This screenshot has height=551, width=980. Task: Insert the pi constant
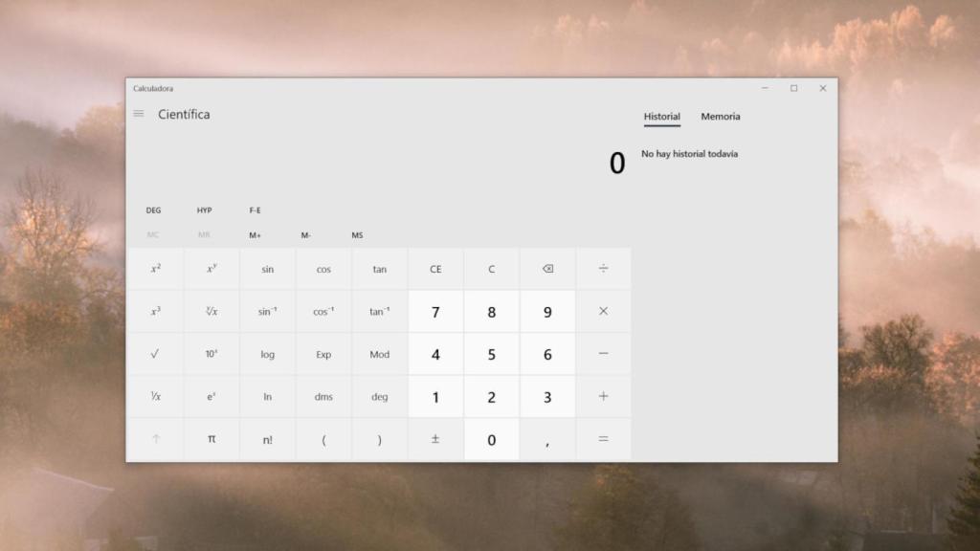coord(211,439)
